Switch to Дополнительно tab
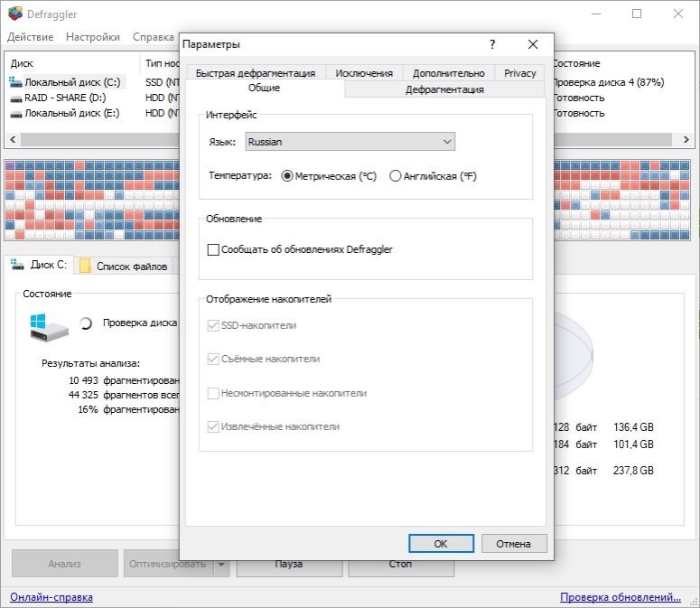Viewport: 700px width, 608px height. pos(448,73)
